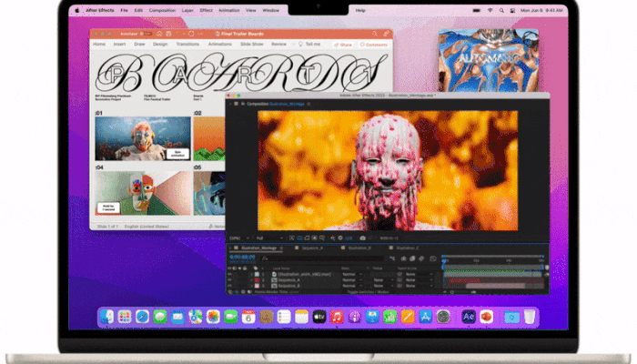Take snapshot with After Effects camera icon
This screenshot has width=637, height=364.
click(x=363, y=238)
